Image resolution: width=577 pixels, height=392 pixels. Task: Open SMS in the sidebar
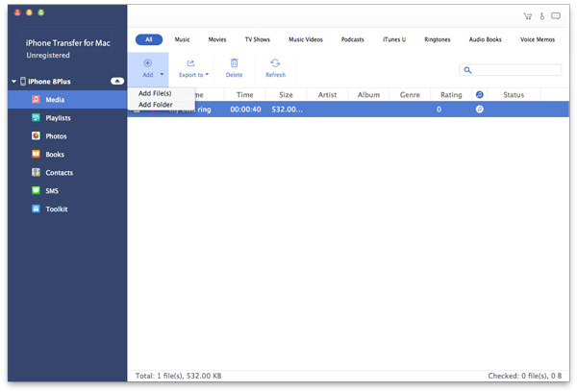(x=67, y=190)
